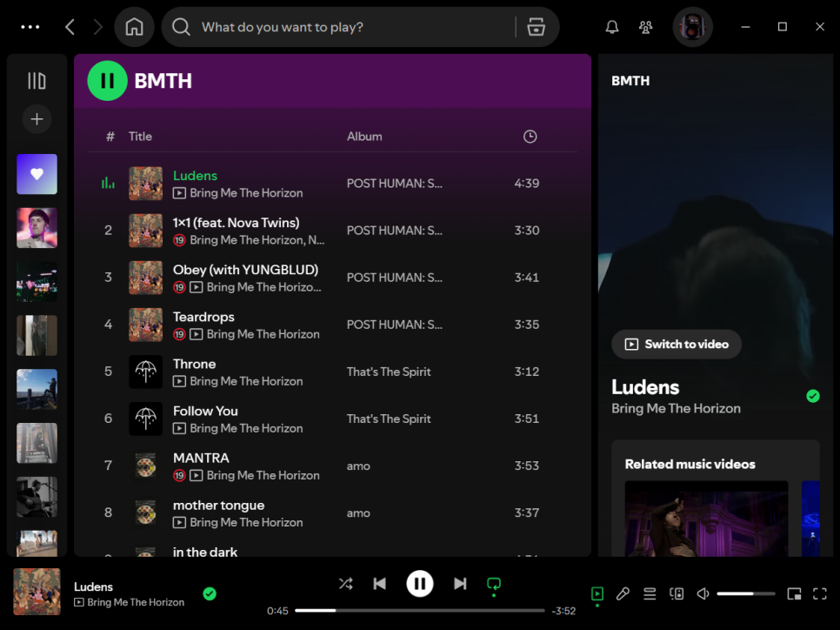
Task: Open the sidebar playlist with the pink portrait cover
Action: click(37, 228)
